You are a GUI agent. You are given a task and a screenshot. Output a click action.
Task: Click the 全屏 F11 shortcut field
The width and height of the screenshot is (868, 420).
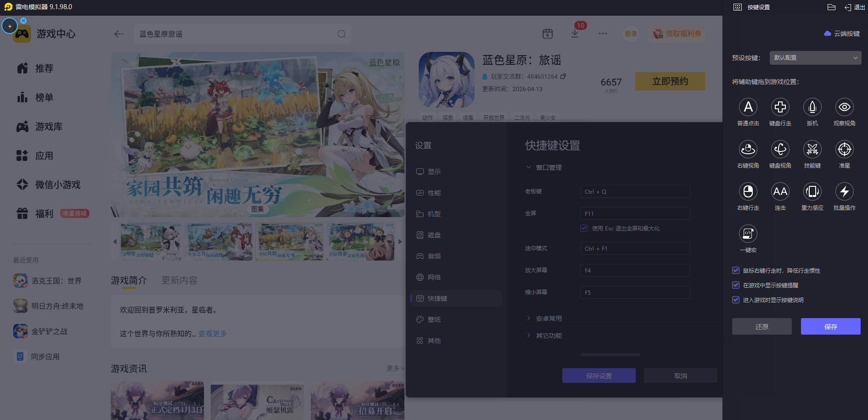tap(635, 213)
